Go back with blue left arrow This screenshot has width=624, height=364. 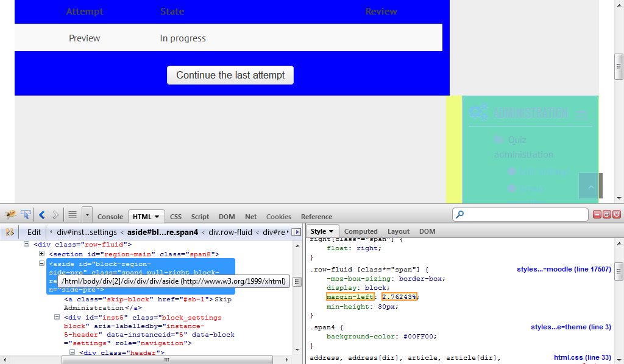pos(42,215)
